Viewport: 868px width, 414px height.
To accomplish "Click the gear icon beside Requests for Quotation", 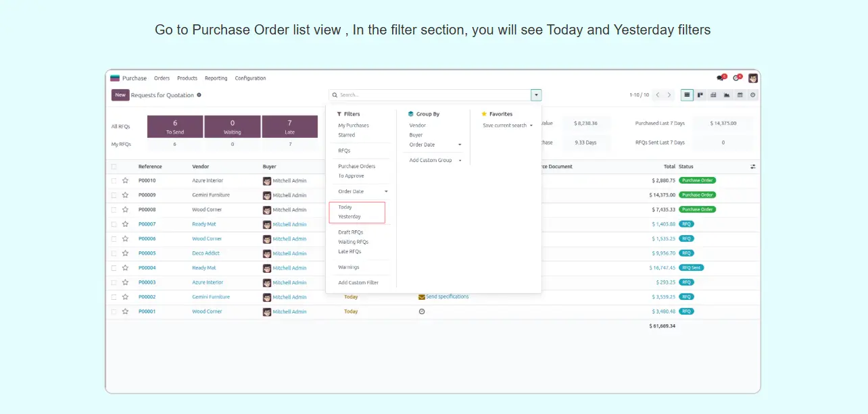I will [x=199, y=95].
